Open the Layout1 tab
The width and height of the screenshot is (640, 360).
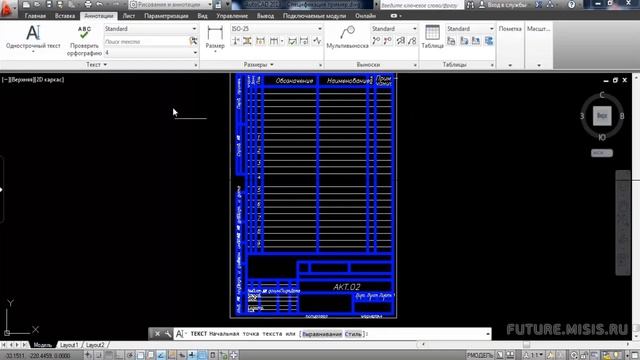point(69,345)
